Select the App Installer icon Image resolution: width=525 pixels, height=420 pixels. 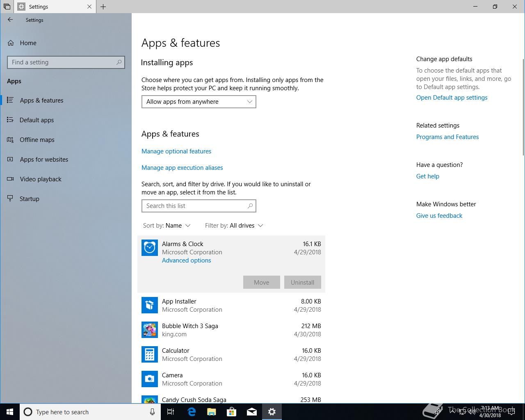[150, 305]
